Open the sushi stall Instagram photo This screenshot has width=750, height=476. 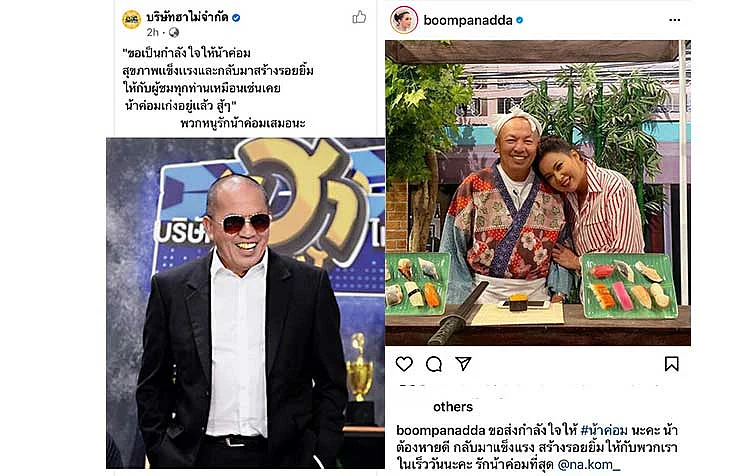click(538, 193)
